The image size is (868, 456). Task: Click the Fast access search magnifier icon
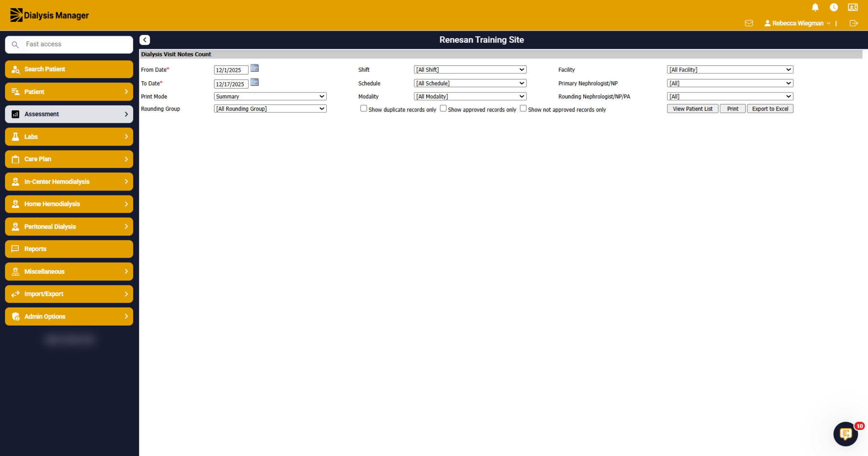click(x=15, y=44)
